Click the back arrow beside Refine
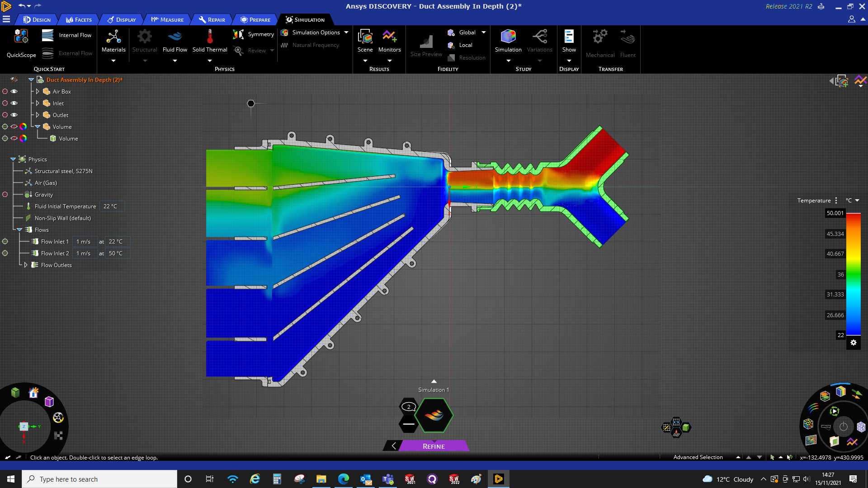 [x=393, y=446]
